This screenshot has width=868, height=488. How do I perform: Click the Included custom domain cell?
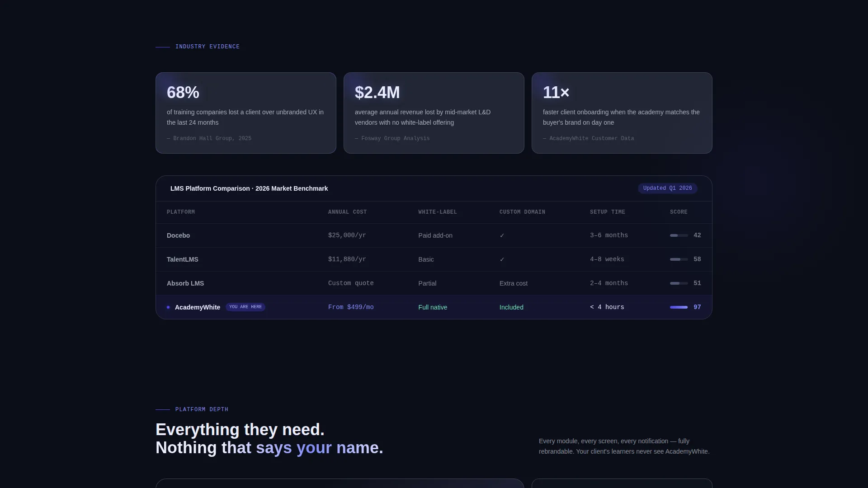coord(511,307)
